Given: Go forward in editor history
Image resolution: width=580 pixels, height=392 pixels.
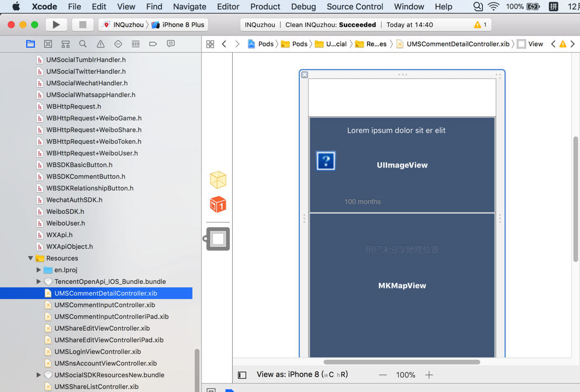Looking at the screenshot, I should 237,44.
